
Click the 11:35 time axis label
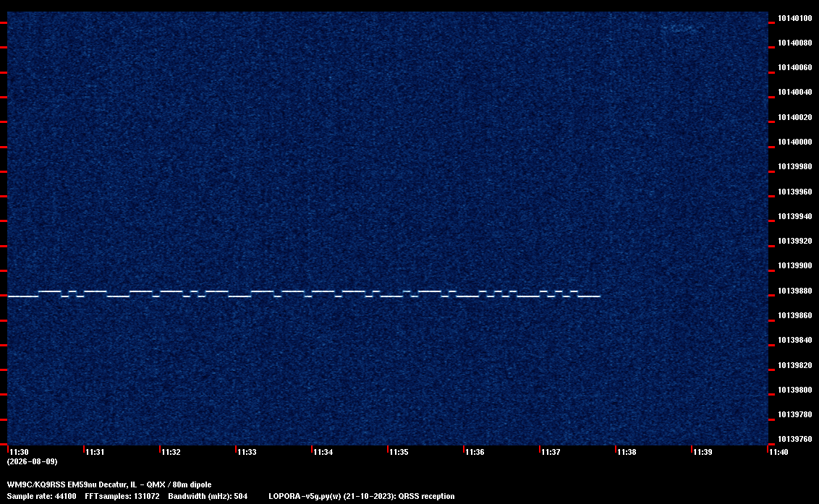click(399, 452)
